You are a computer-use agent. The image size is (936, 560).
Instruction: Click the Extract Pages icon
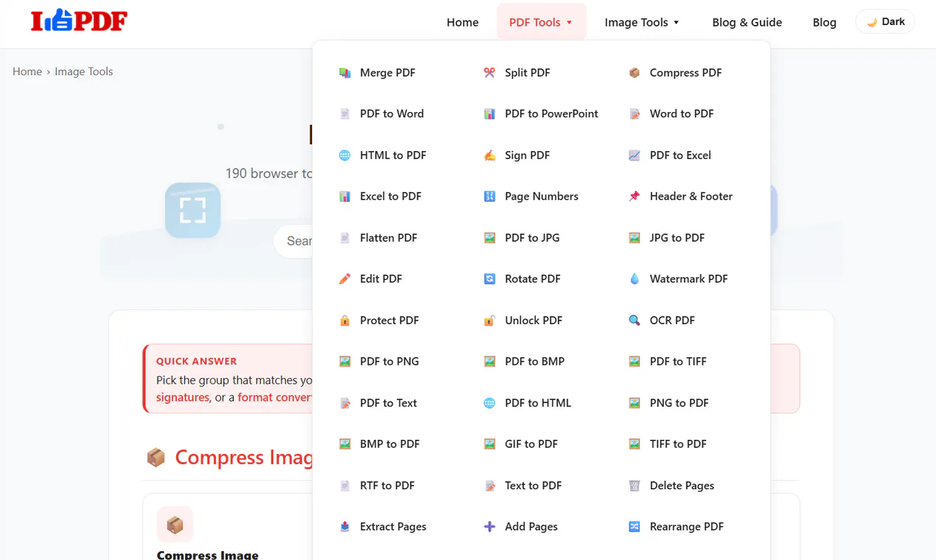344,527
